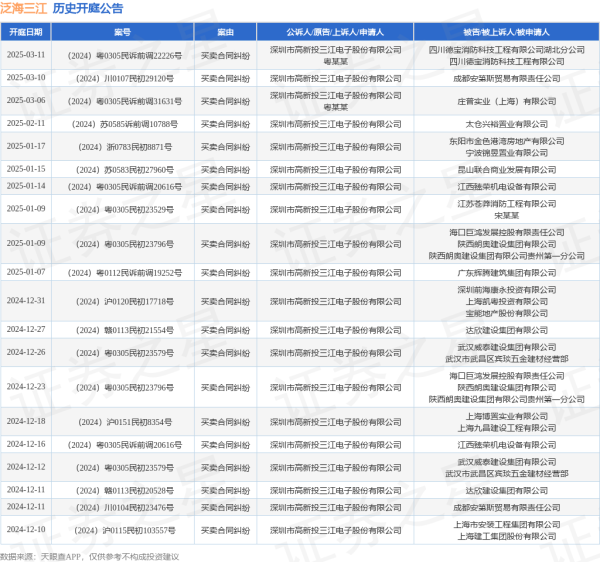Click case number 粤0305民诉前调22226号
The height and width of the screenshot is (562, 600).
coord(125,56)
